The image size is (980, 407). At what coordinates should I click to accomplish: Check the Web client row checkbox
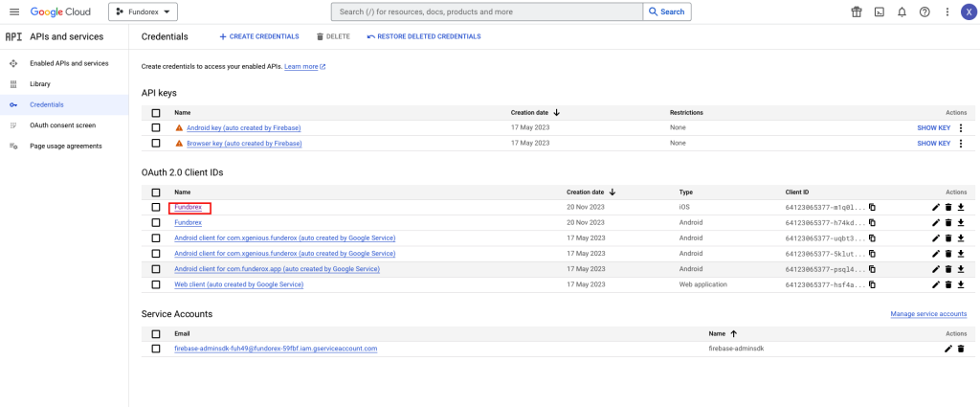click(x=156, y=284)
